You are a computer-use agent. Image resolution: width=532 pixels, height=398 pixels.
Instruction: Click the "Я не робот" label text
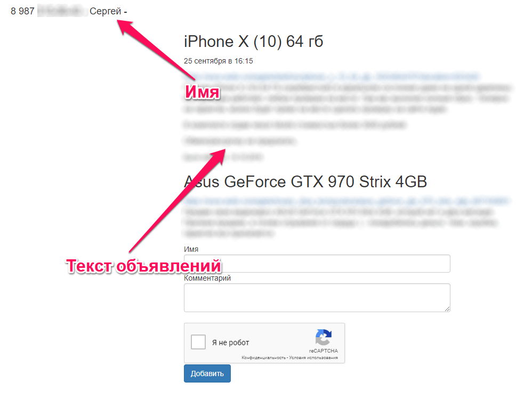click(x=231, y=343)
